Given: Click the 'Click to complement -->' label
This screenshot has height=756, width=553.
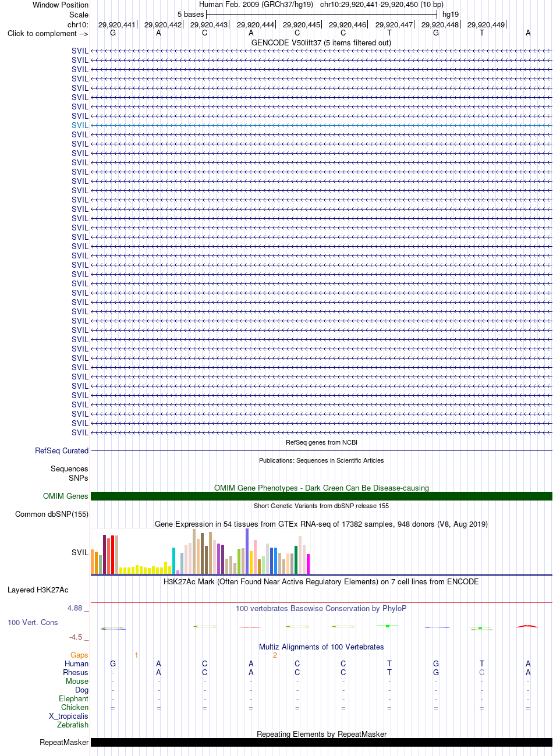Looking at the screenshot, I should pos(48,33).
